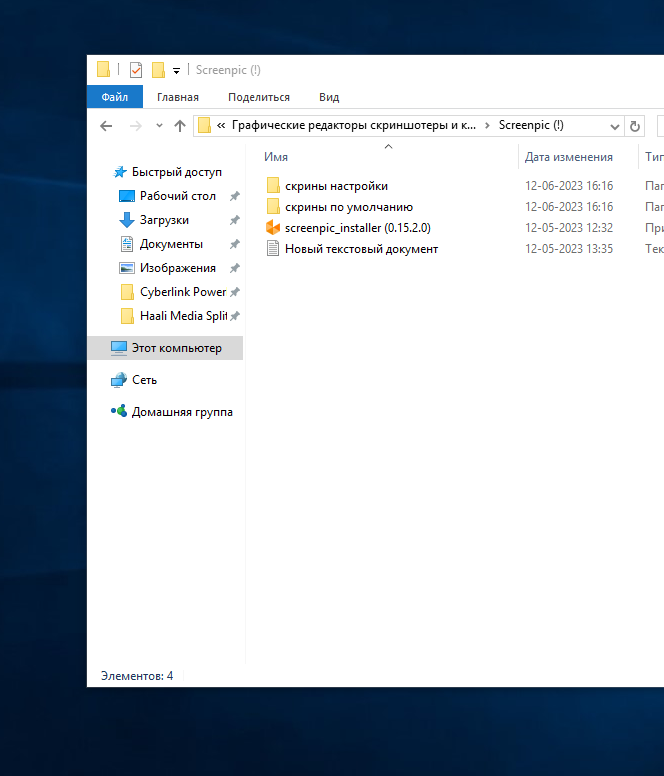Open Документы in navigation pane
This screenshot has height=776, width=664.
(171, 244)
